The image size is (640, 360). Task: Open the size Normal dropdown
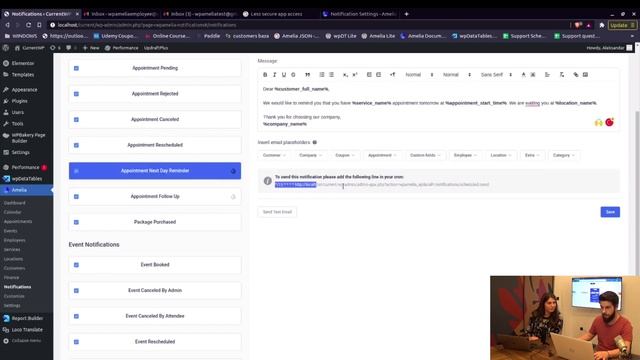tap(457, 75)
